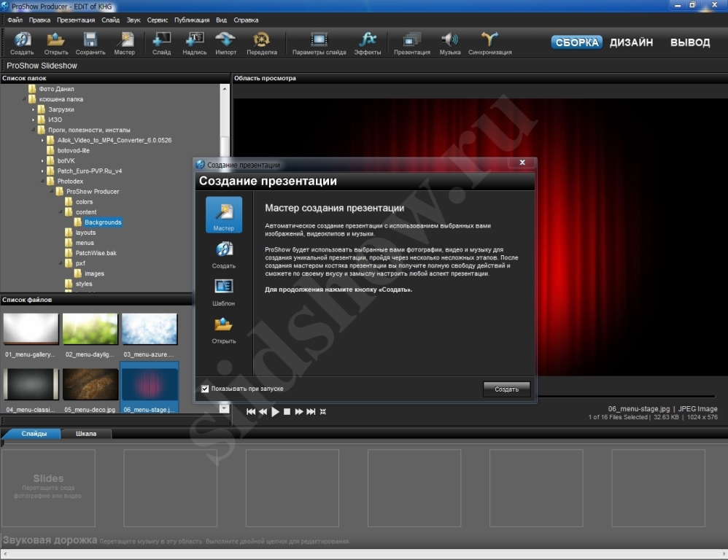
Task: Collapse the ProShow Producer folder
Action: pyautogui.click(x=52, y=191)
